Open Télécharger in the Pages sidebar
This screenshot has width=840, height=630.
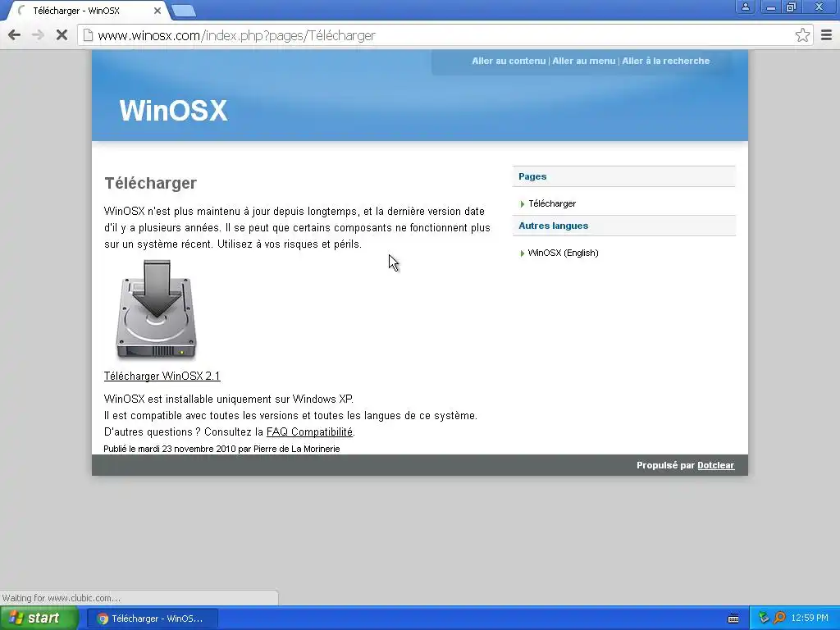click(x=552, y=203)
